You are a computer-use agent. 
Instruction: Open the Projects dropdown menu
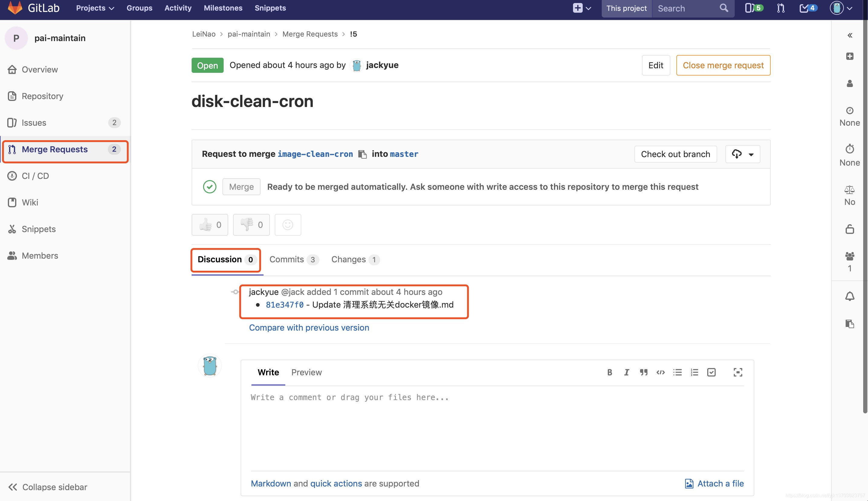(95, 8)
